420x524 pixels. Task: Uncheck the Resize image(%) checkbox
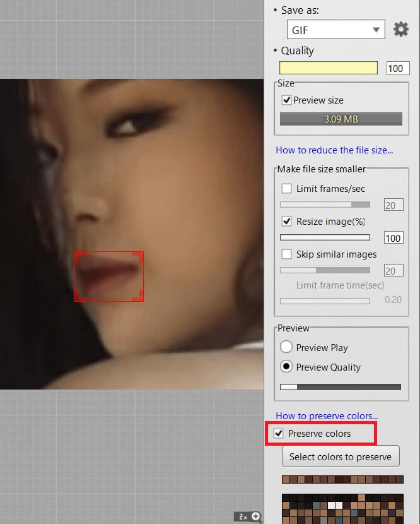(286, 222)
